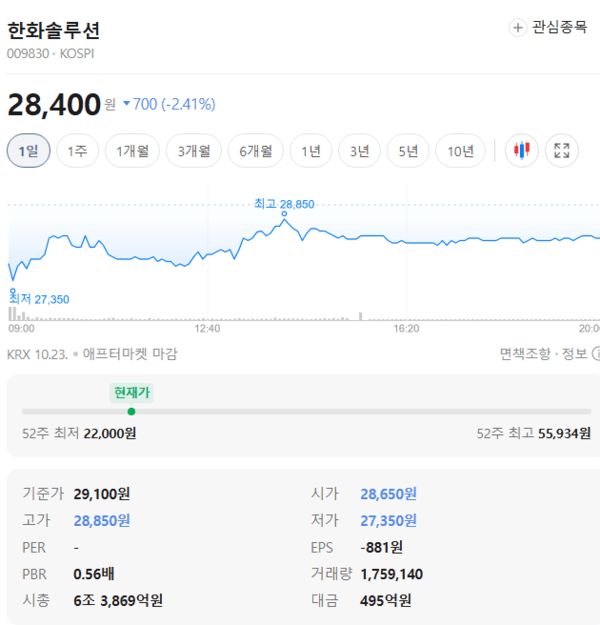Add 한화솔루션 to 관심종목 watchlist
The width and height of the screenshot is (600, 625).
click(548, 28)
